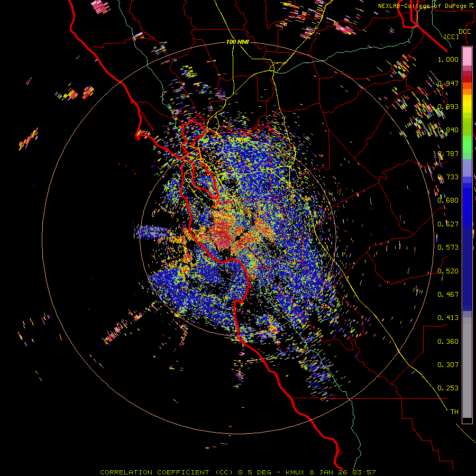Screen dimensions: 476x476
Task: Click the 50 NMI range ring label
Action: (237, 140)
